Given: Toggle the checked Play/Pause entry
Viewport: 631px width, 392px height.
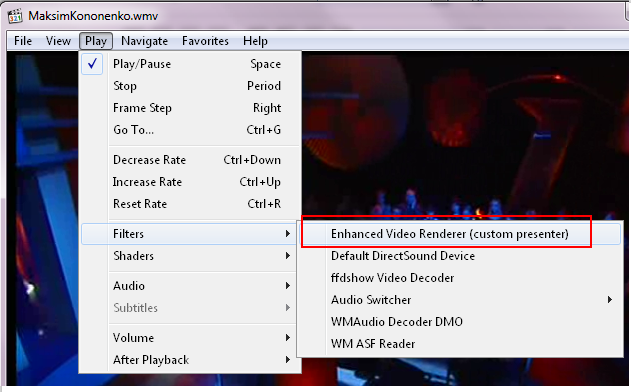Looking at the screenshot, I should (191, 64).
